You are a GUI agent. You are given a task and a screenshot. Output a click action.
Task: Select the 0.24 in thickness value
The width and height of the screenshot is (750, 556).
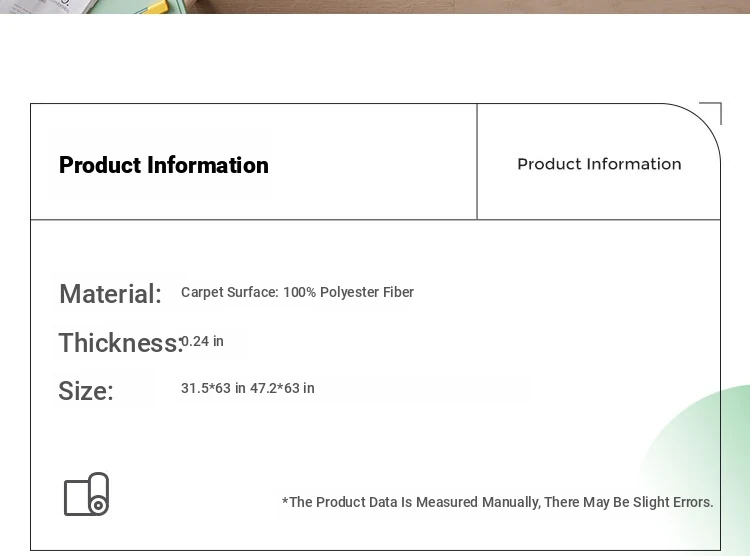[x=202, y=341]
